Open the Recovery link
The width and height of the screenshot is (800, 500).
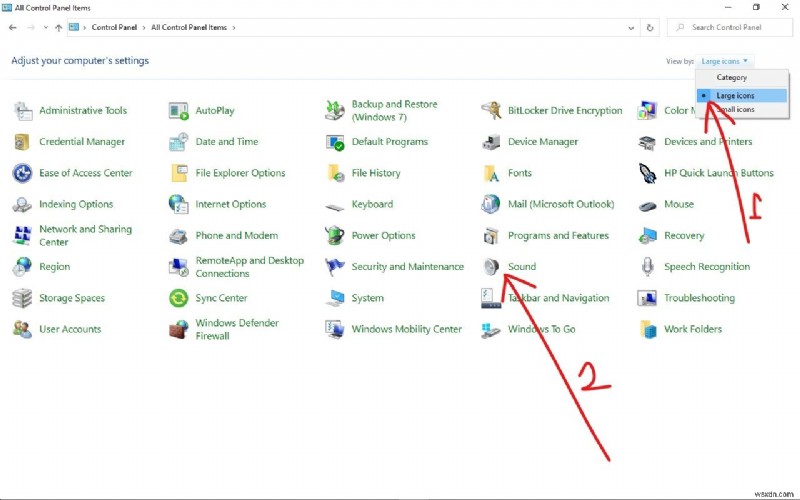tap(684, 236)
